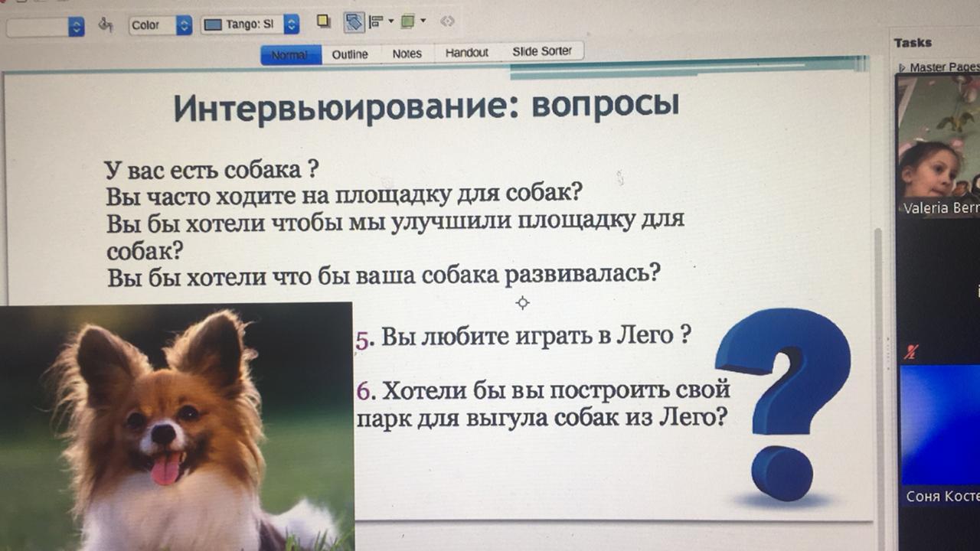The width and height of the screenshot is (980, 551).
Task: Open the Alignment tool icon
Action: pos(375,22)
